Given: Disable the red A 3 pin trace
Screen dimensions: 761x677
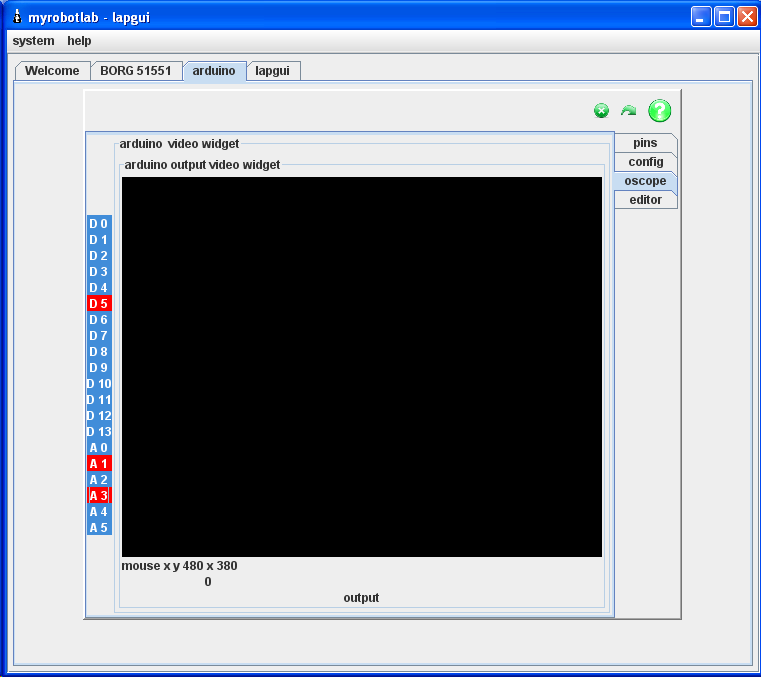Looking at the screenshot, I should 99,495.
